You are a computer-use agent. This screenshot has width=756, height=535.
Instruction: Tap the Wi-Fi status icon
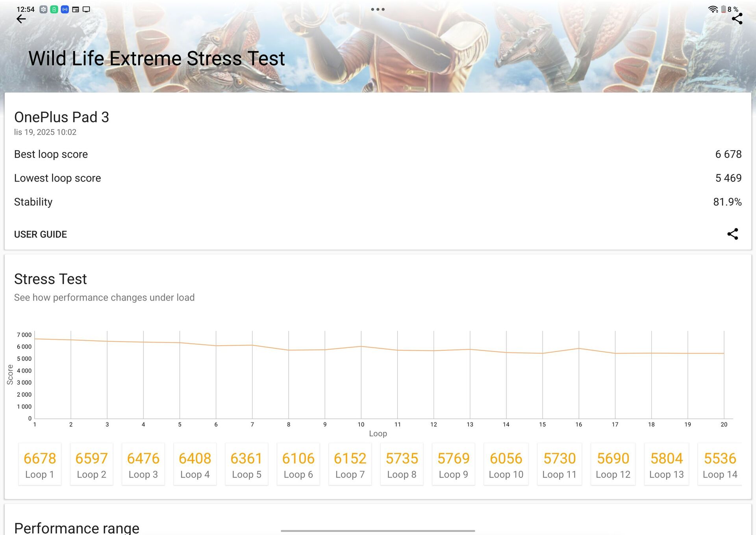pos(713,9)
